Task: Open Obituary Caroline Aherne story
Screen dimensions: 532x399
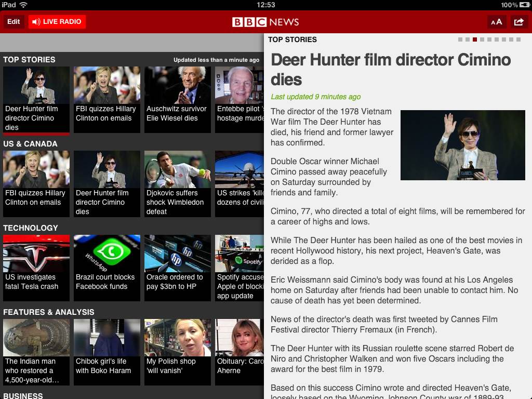Action: point(240,352)
